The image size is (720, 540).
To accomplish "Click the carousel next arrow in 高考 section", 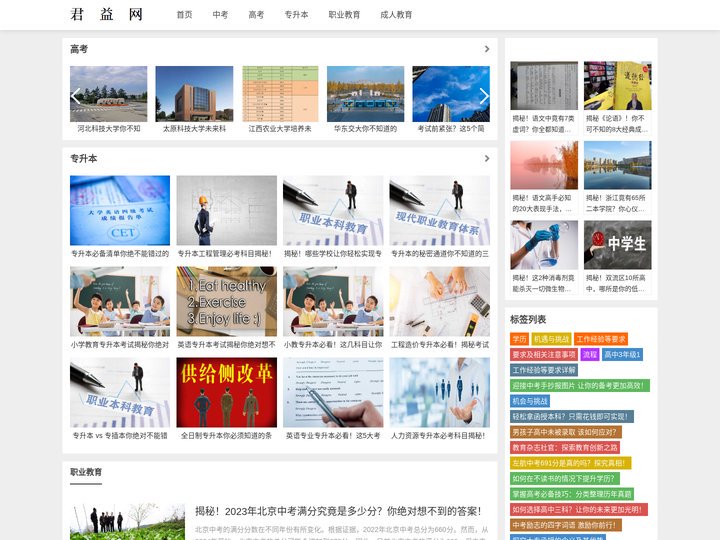I will pyautogui.click(x=484, y=96).
